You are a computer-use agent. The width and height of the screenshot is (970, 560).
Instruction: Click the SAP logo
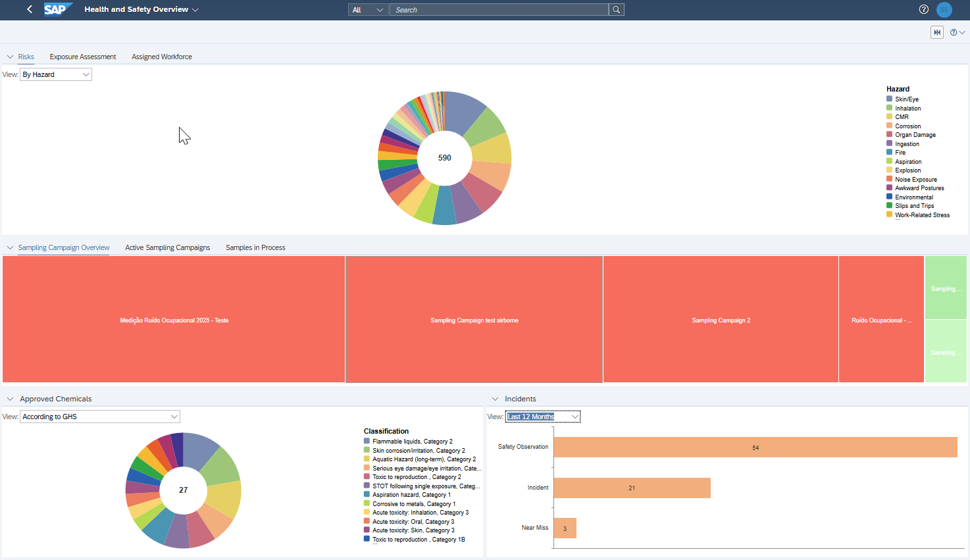coord(57,9)
